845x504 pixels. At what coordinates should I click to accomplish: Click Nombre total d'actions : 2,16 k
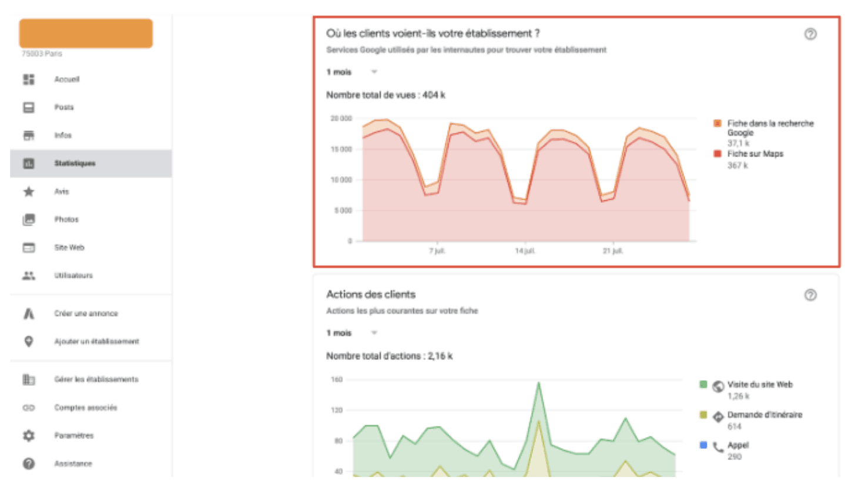389,356
